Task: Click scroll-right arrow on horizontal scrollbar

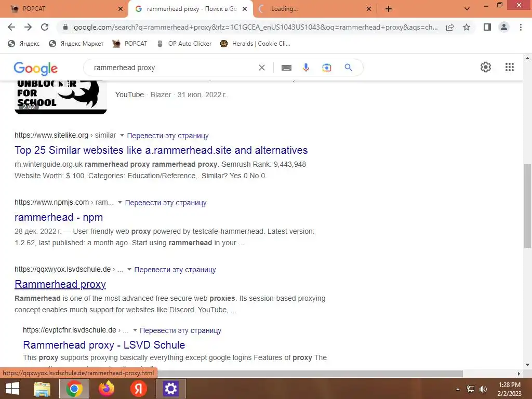Action: pyautogui.click(x=519, y=374)
